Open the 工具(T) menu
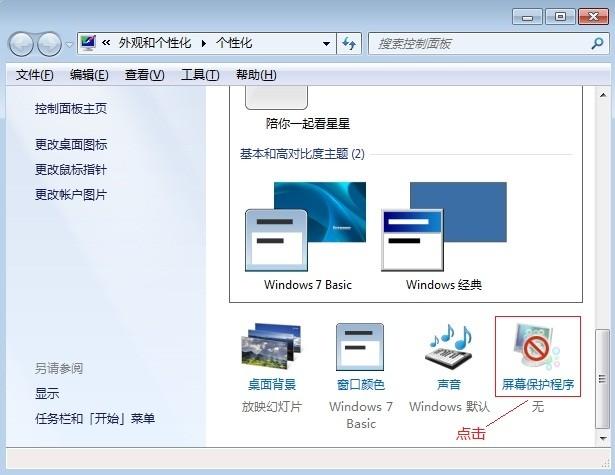Screen dimensions: 615x475 click(x=200, y=75)
